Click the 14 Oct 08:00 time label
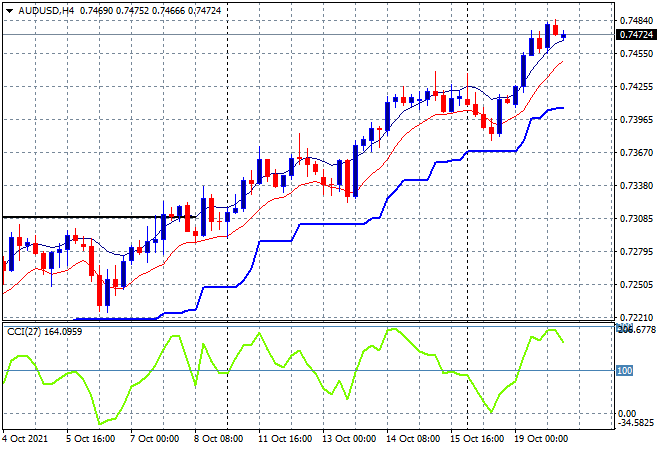Image resolution: width=660 pixels, height=450 pixels. tap(413, 439)
